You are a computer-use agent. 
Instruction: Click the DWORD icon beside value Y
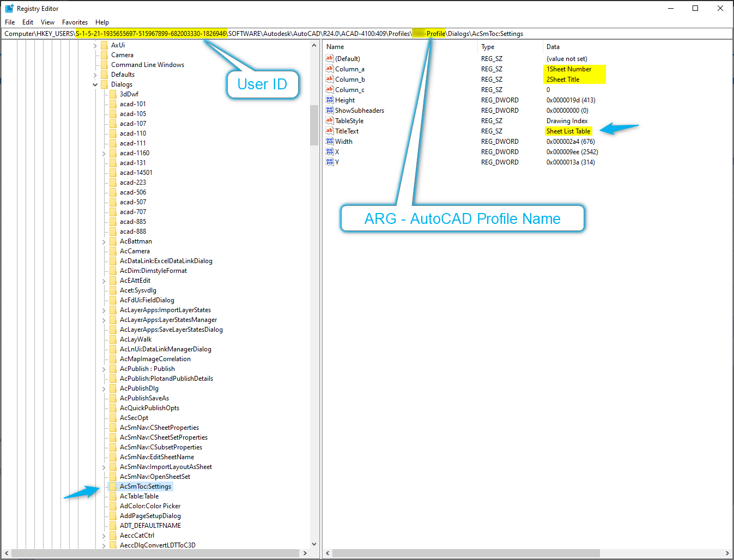pos(330,162)
